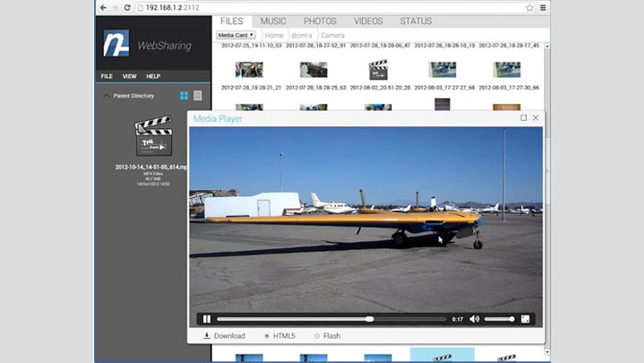Mute the video with speaker icon
The width and height of the screenshot is (644, 363).
point(474,319)
